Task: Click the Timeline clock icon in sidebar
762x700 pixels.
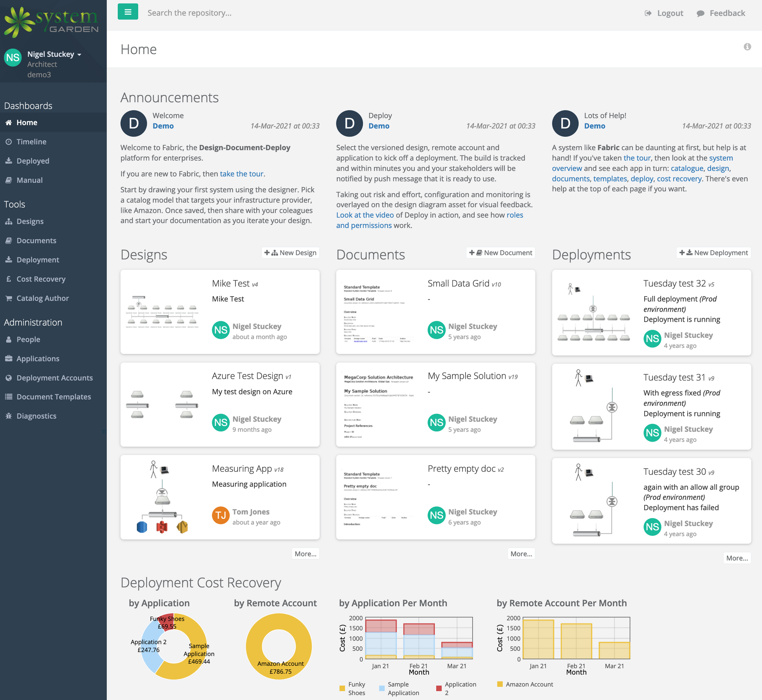Action: [x=8, y=142]
